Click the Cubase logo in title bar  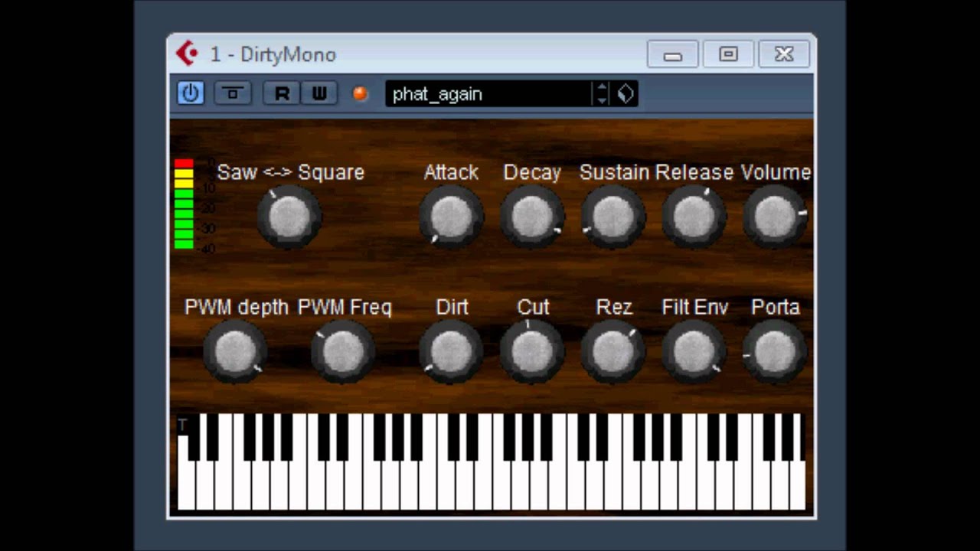point(188,54)
